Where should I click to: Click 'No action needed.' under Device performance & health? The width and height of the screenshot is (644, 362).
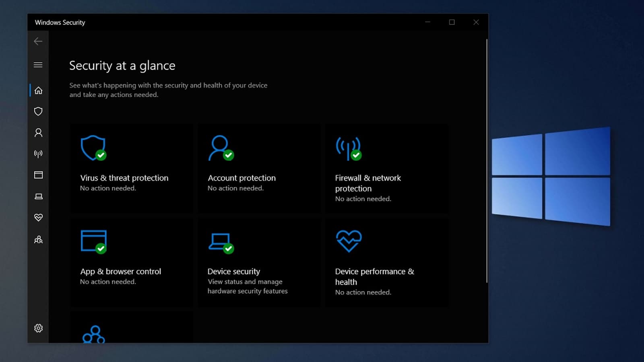coord(363,292)
